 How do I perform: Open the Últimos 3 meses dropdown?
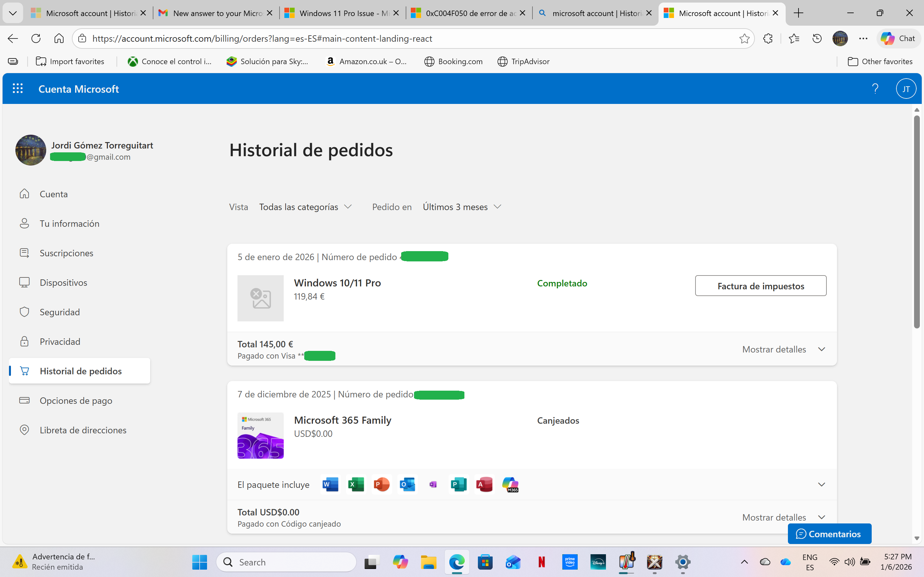pyautogui.click(x=462, y=207)
